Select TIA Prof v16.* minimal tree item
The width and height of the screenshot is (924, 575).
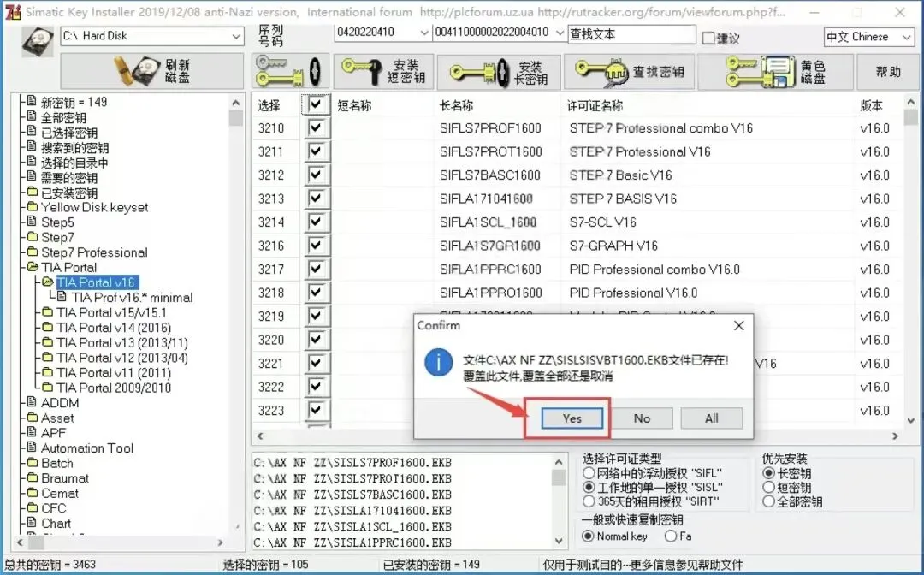[132, 298]
